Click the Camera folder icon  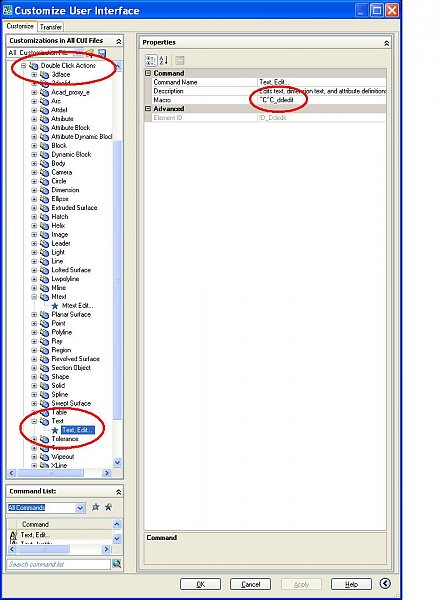click(44, 172)
